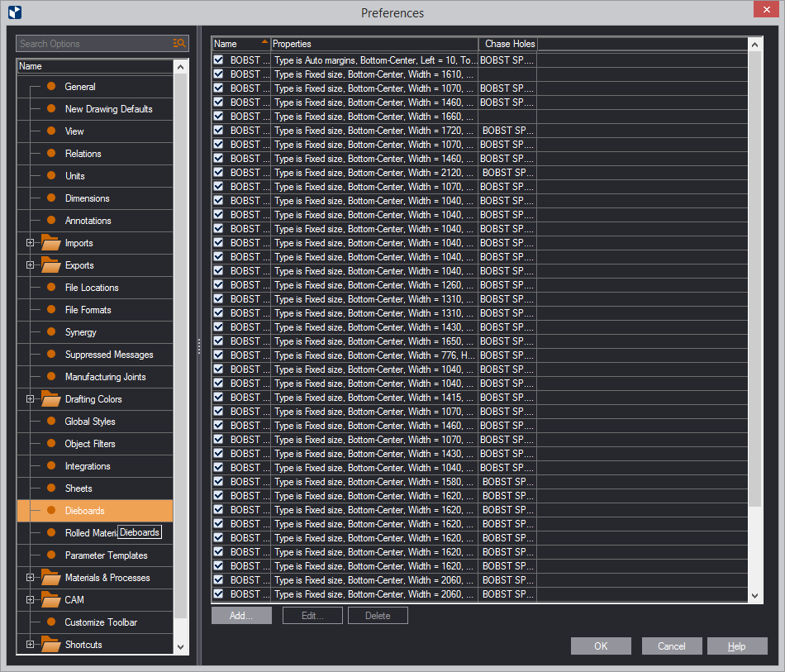Sort the list by Properties column header
This screenshot has width=785, height=672.
pos(374,44)
